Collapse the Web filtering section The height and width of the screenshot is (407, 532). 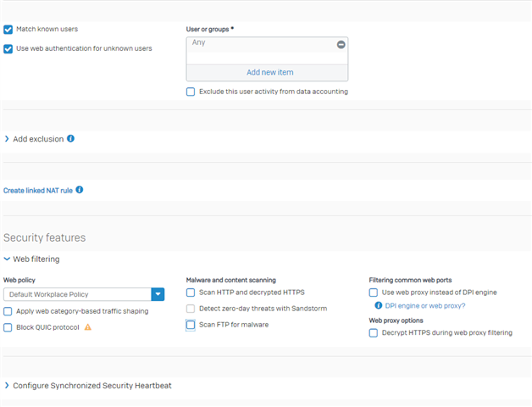coord(31,259)
